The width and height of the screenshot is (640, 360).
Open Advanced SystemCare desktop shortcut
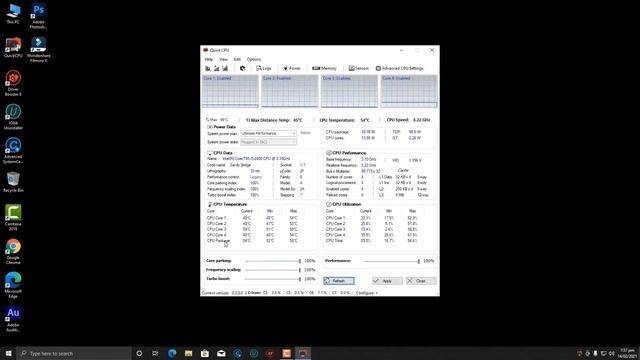coord(13,151)
